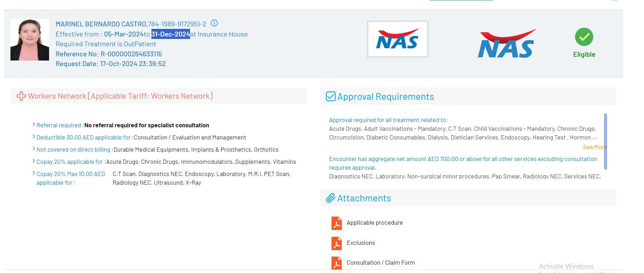The image size is (644, 273).
Task: Click the info icon beside member ID
Action: 214,23
